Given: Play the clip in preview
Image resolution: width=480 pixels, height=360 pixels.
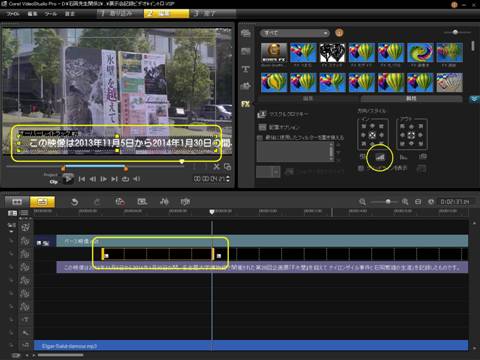Looking at the screenshot, I should [x=68, y=179].
